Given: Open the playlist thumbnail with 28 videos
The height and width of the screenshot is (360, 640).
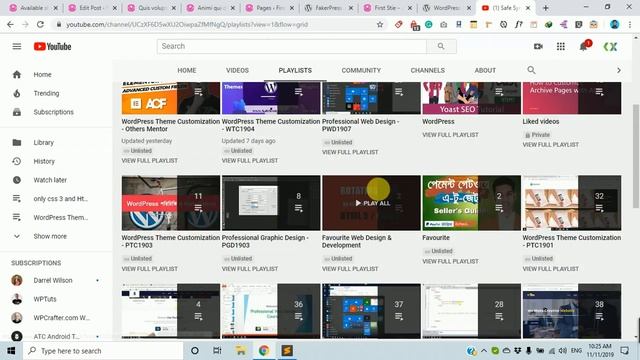Looking at the screenshot, I should (x=471, y=311).
